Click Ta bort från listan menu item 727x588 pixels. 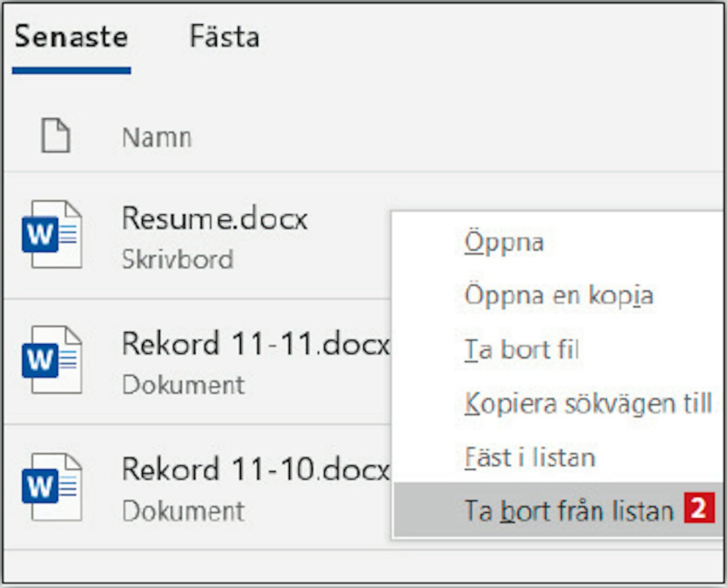point(569,510)
